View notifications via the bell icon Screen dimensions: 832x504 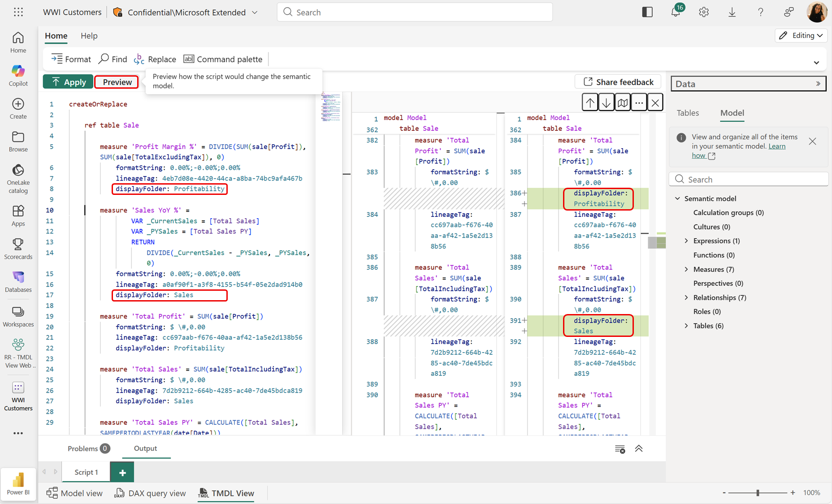point(675,12)
